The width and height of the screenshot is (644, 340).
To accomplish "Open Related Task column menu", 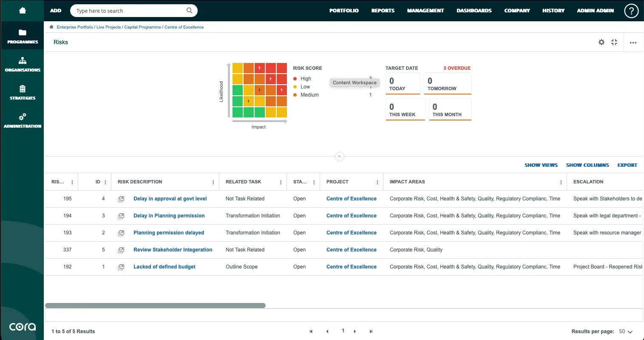I will 281,182.
